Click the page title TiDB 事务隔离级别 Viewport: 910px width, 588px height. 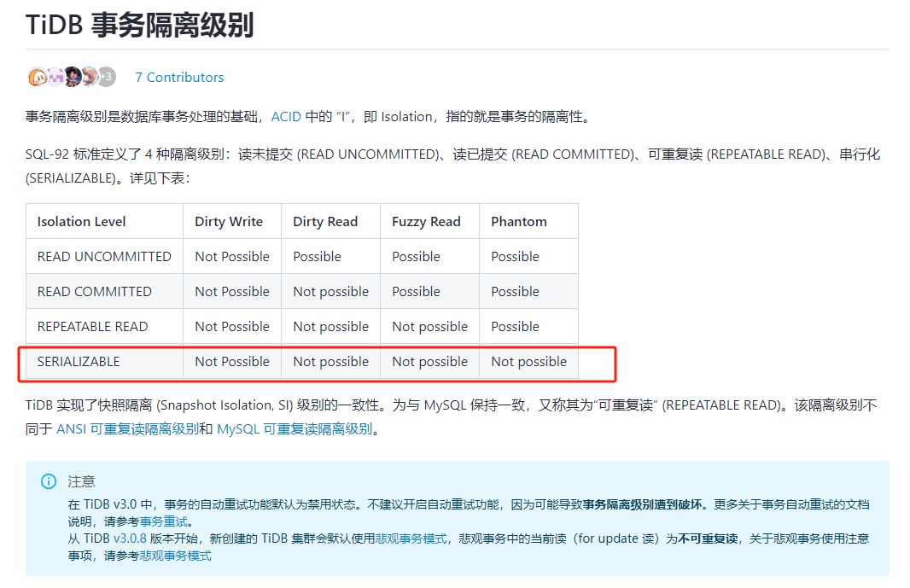click(x=140, y=25)
